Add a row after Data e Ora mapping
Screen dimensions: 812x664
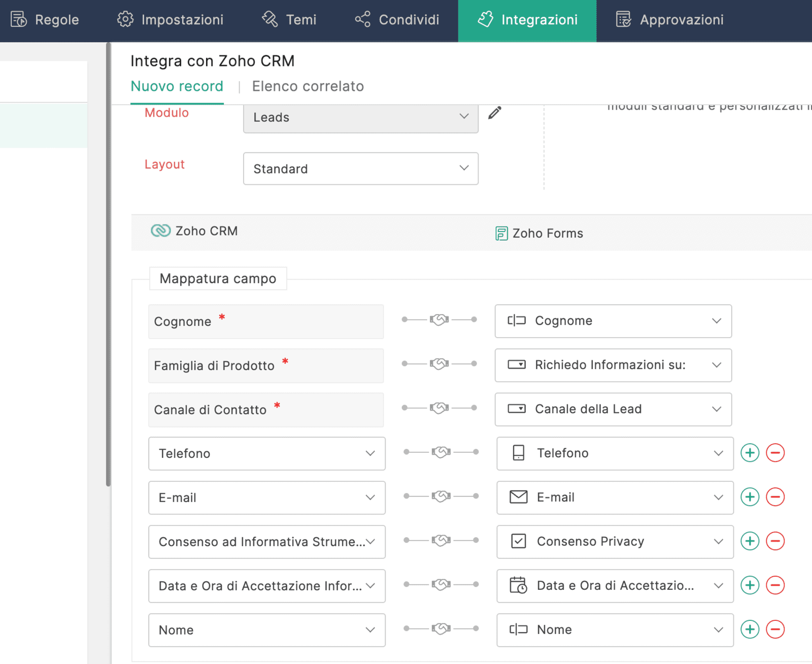click(x=750, y=585)
